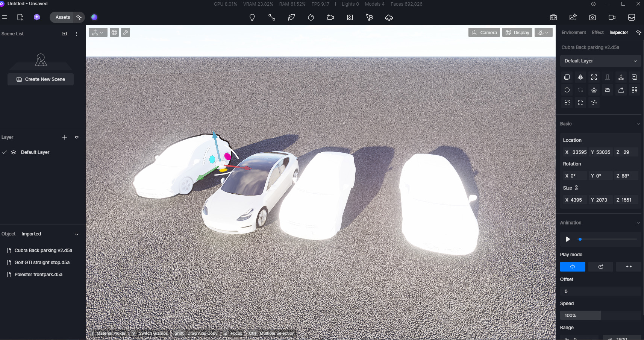
Task: Add a new layer with plus icon
Action: click(65, 137)
